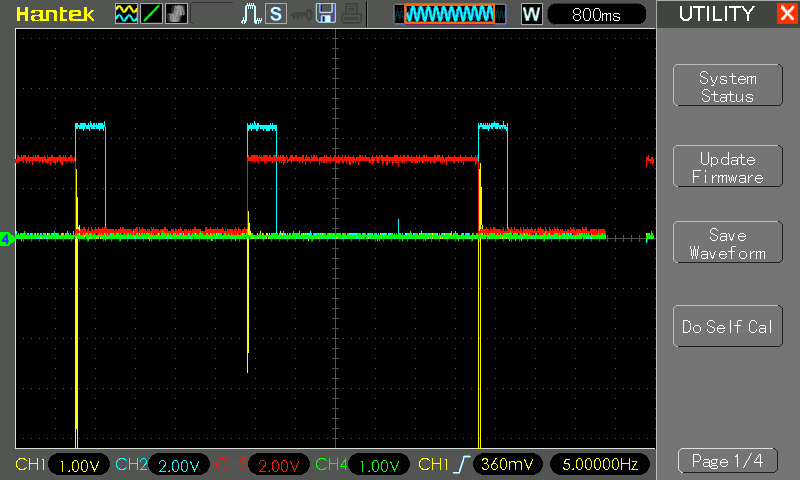800x480 pixels.
Task: Click the green diagonal line icon
Action: click(150, 14)
